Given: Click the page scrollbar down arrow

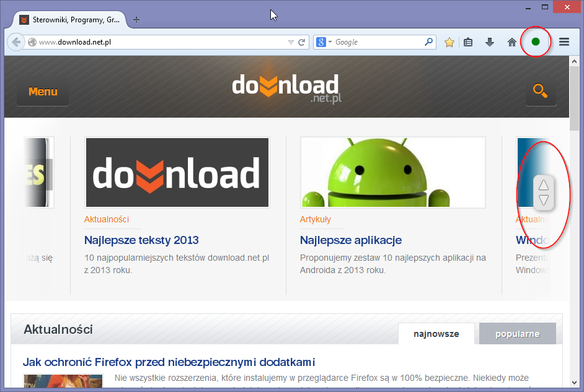Looking at the screenshot, I should (x=574, y=382).
